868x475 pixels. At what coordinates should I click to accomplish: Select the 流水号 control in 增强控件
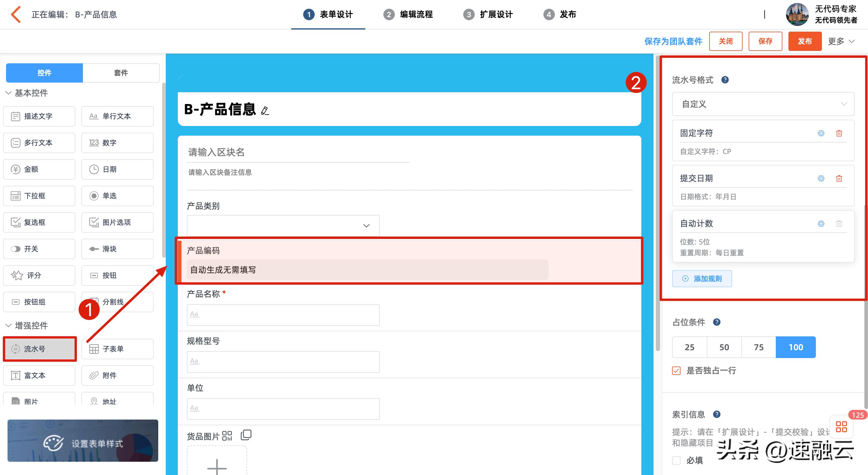(x=39, y=349)
